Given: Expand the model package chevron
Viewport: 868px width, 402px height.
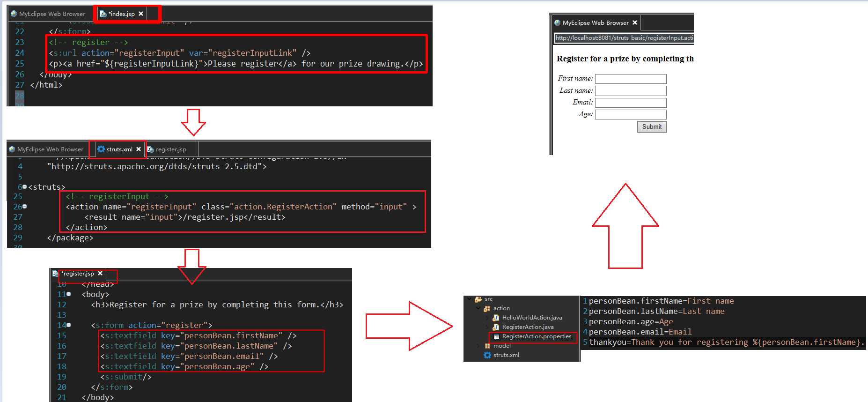Looking at the screenshot, I should point(478,346).
